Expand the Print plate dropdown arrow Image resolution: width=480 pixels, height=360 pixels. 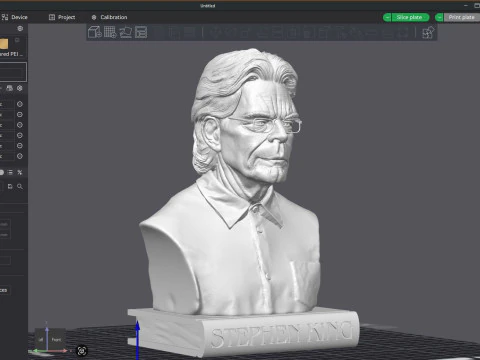coord(440,17)
